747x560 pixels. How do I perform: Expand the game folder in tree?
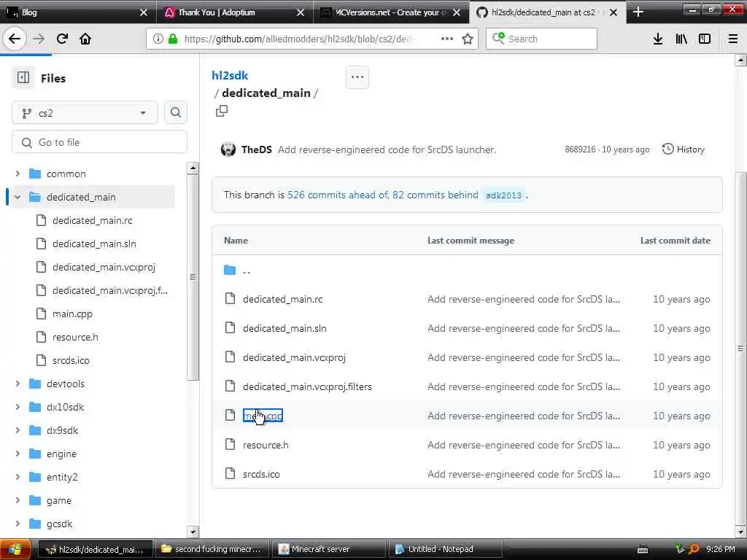(18, 500)
